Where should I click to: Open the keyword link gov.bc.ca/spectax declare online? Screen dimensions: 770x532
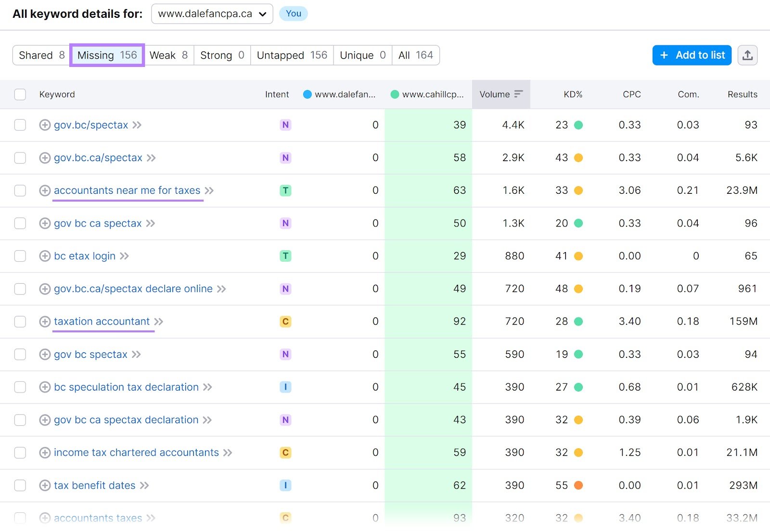pyautogui.click(x=133, y=289)
